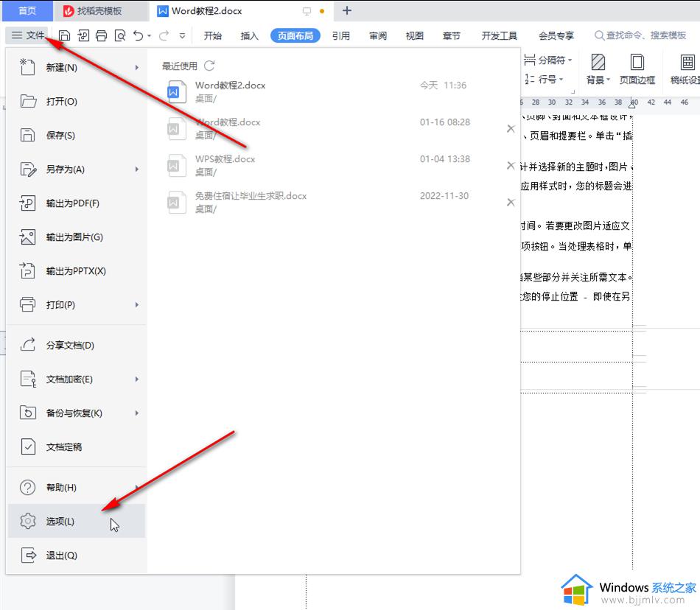Switch to the Review (审阅) tab
This screenshot has width=700, height=610.
click(x=378, y=35)
